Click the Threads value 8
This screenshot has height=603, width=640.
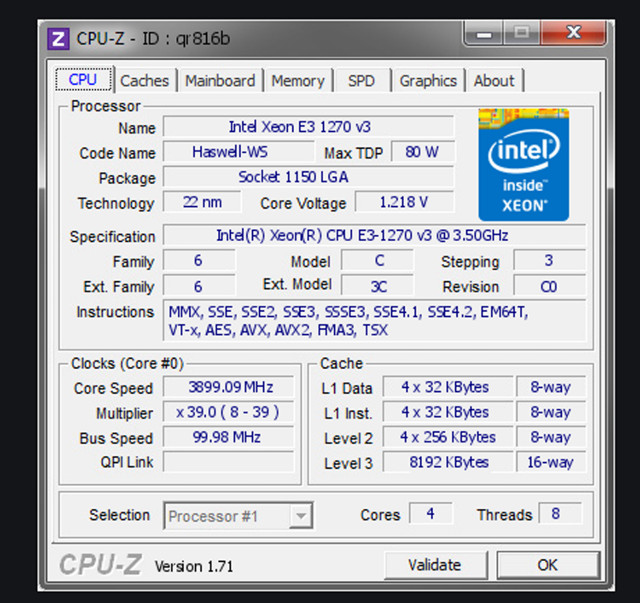pos(560,514)
